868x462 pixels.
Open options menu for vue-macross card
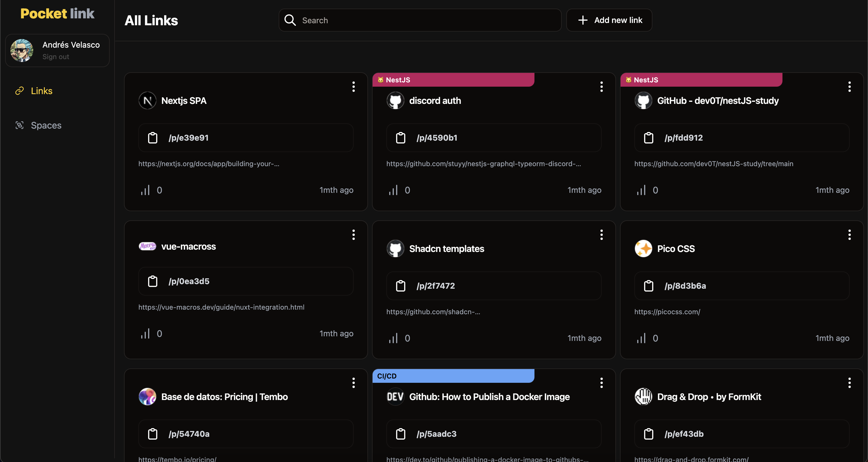coord(353,234)
